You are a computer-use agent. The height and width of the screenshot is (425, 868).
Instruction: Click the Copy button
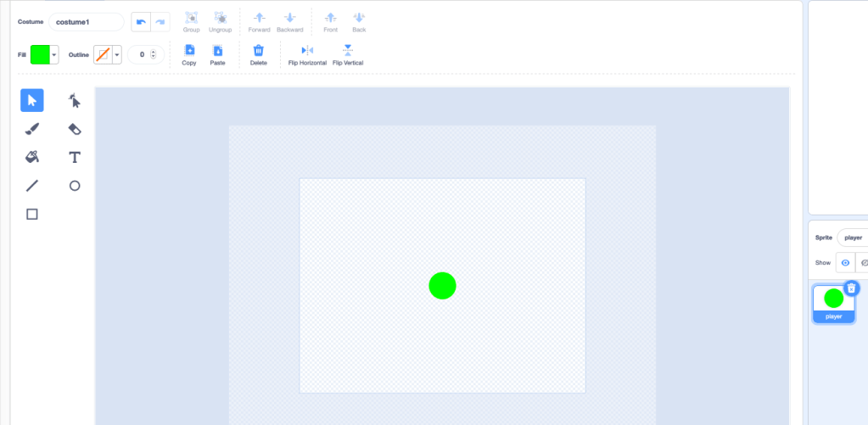coord(189,55)
